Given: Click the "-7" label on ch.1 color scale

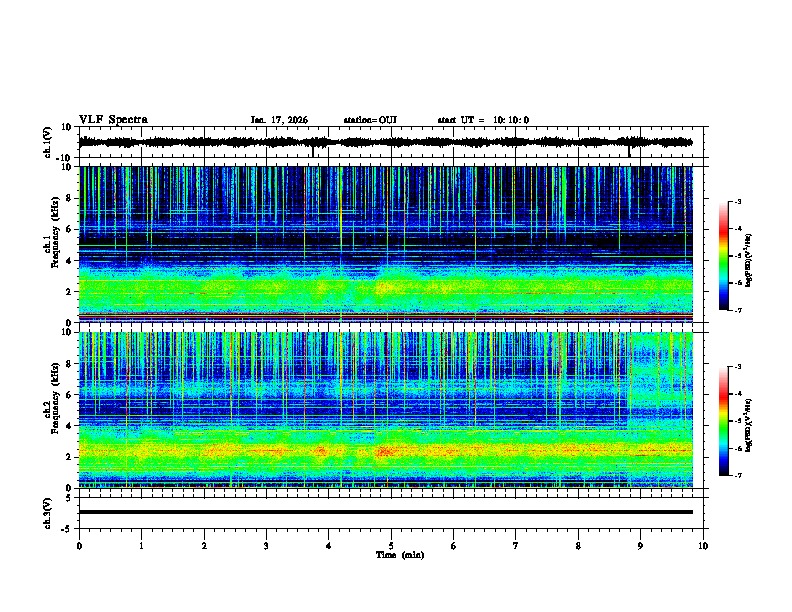Looking at the screenshot, I should [x=738, y=310].
